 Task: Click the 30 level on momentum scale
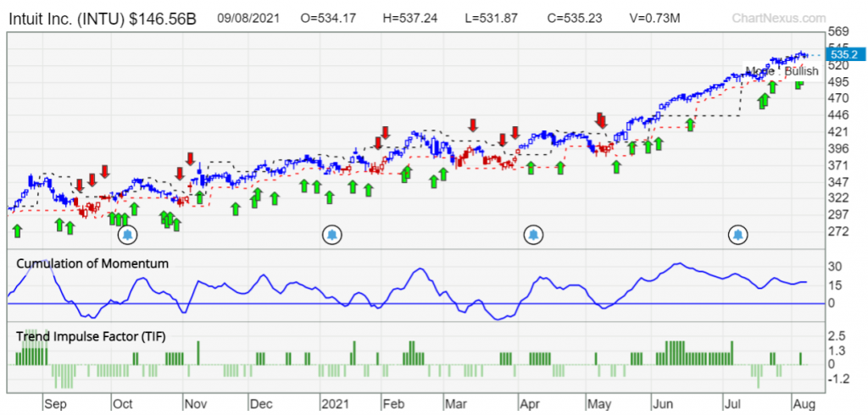tap(835, 267)
